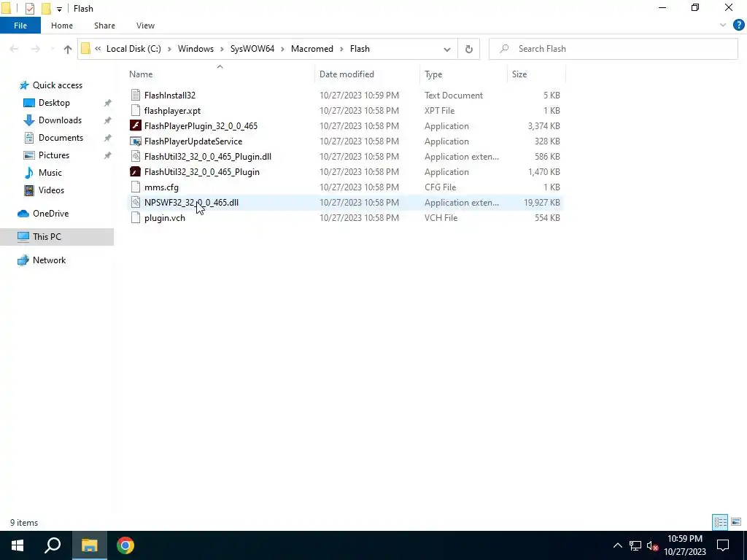Select the flashplayer.xpt file icon
Screen dimensions: 747x560
pos(136,111)
